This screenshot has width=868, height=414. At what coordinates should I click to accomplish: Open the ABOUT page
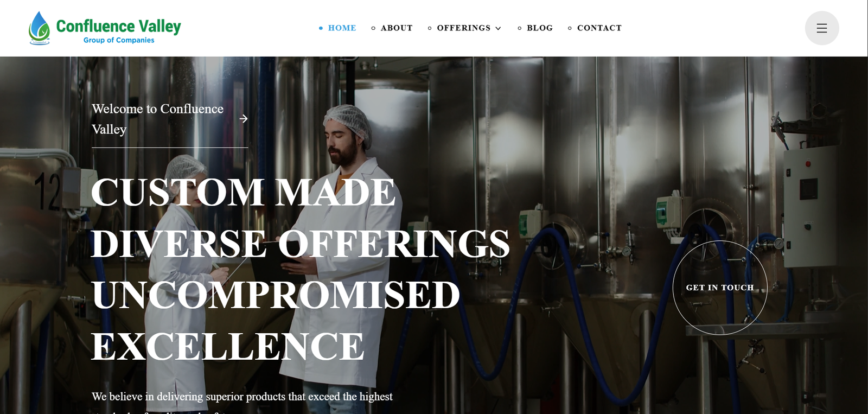click(397, 28)
